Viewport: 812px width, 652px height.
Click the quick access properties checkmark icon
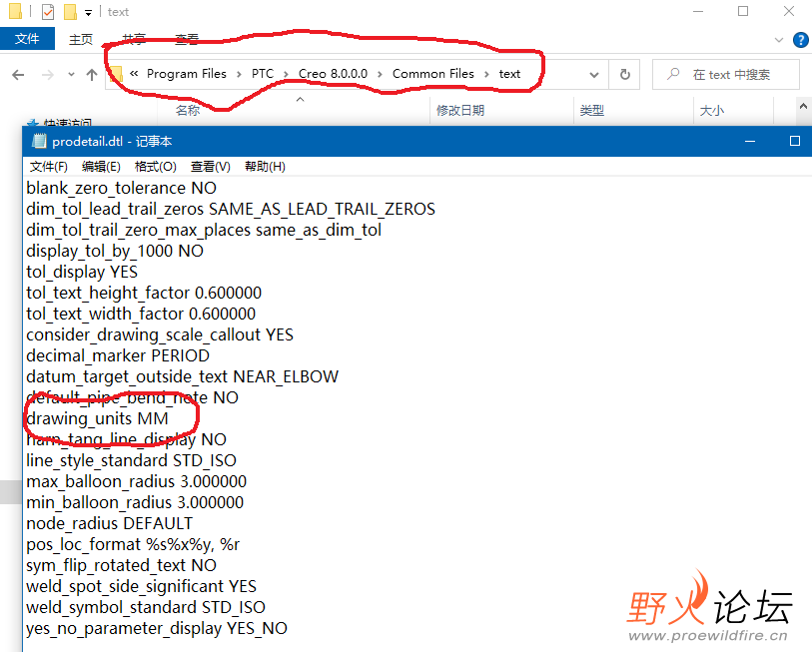click(x=48, y=11)
